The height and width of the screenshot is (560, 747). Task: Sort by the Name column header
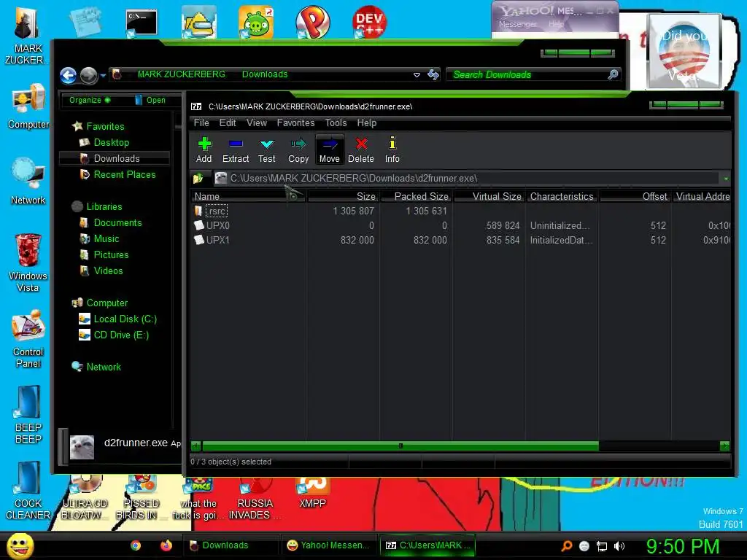248,196
